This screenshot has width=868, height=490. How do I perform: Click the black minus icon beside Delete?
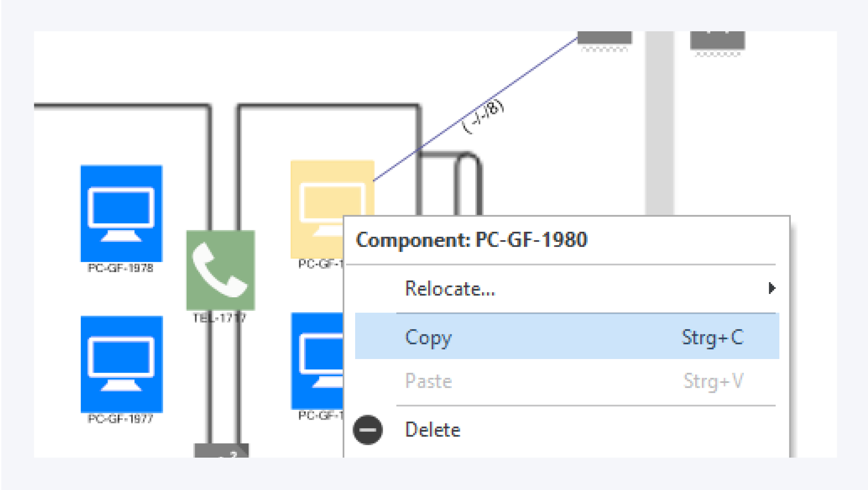click(368, 430)
